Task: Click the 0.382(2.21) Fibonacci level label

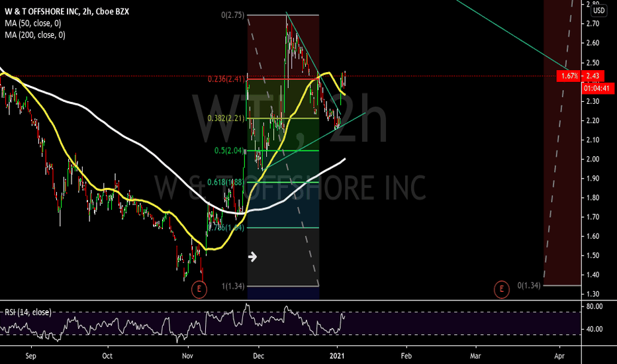Action: [x=226, y=118]
